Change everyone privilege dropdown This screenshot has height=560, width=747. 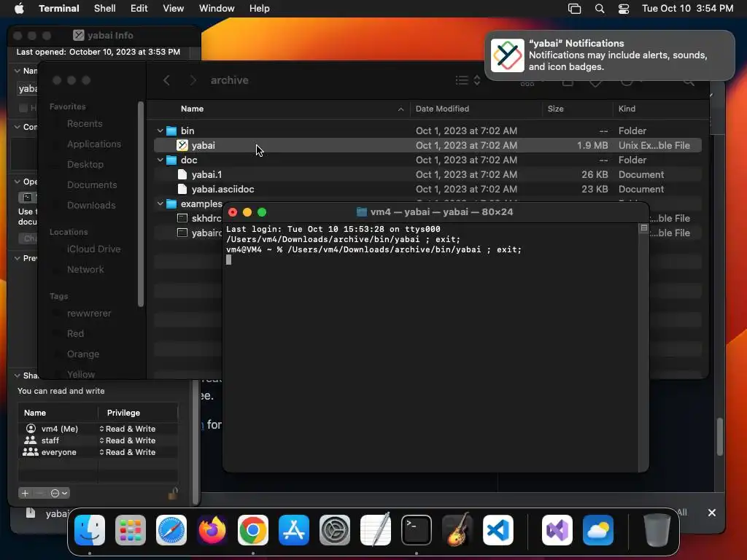coord(128,452)
